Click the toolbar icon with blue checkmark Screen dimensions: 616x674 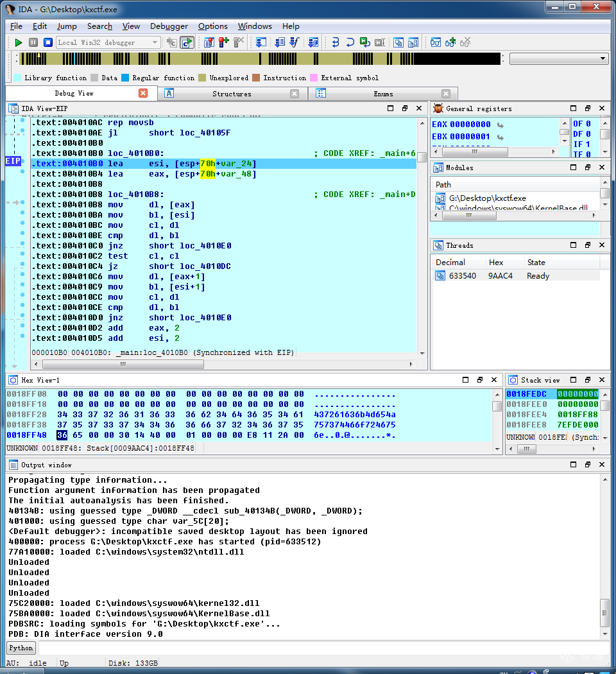pos(295,42)
